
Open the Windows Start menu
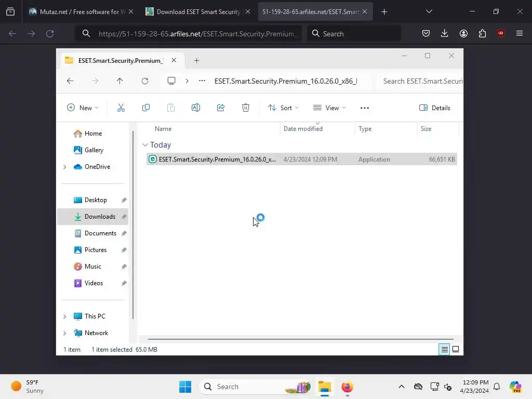[185, 387]
